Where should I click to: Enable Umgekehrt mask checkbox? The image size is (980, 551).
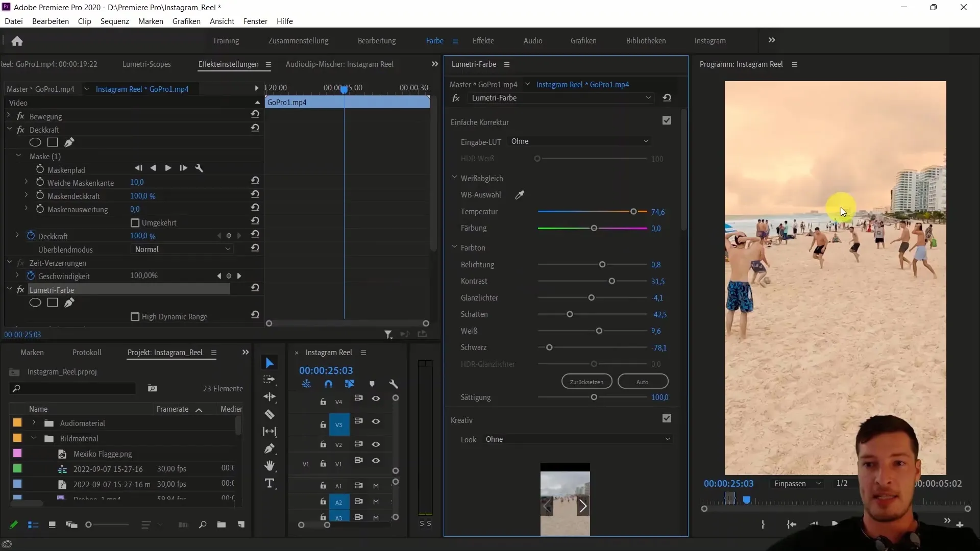(135, 223)
